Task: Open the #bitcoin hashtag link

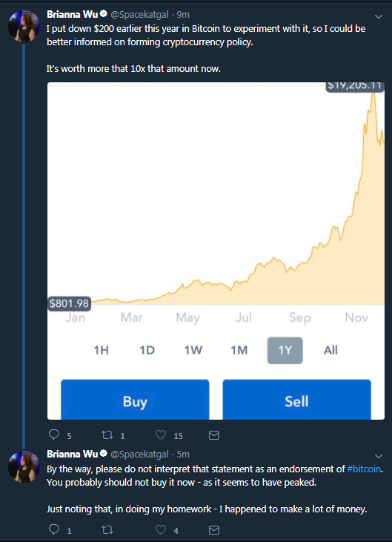Action: (364, 469)
